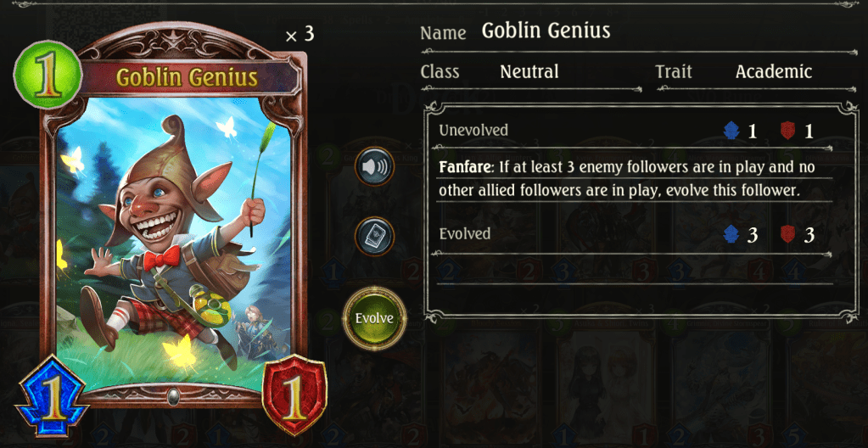Open the card flavor text icon
Screen dimensions: 868x448
(x=375, y=236)
